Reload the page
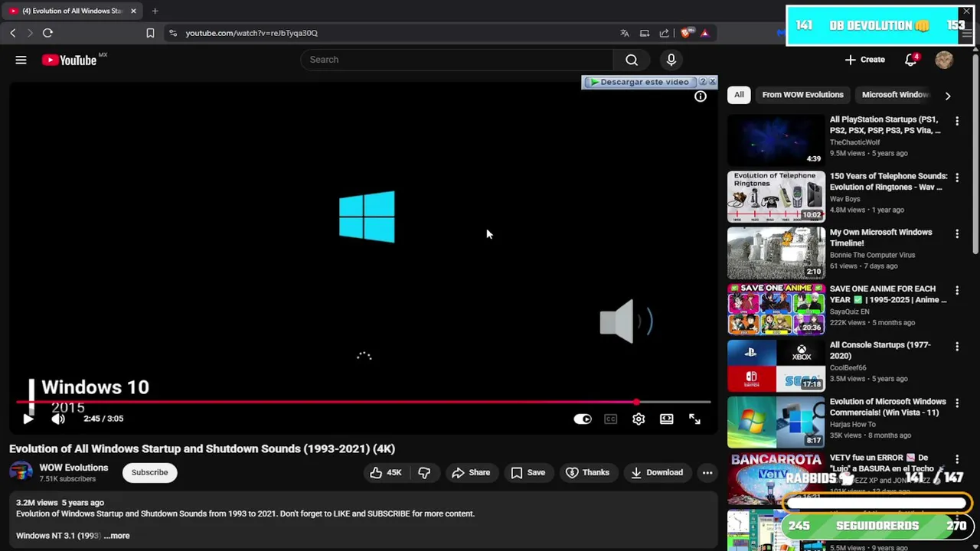Screen dimensions: 980x551 point(47,33)
